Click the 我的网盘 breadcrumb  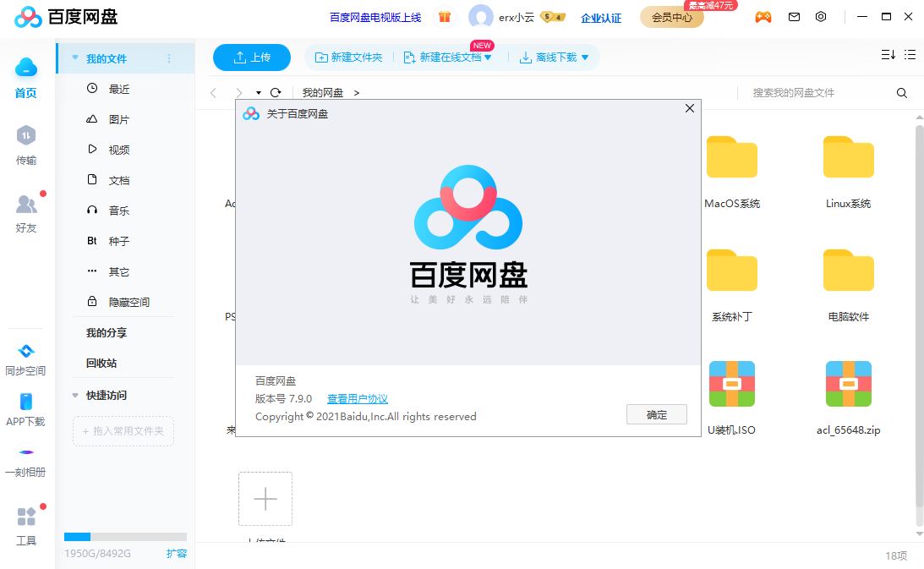coord(322,92)
